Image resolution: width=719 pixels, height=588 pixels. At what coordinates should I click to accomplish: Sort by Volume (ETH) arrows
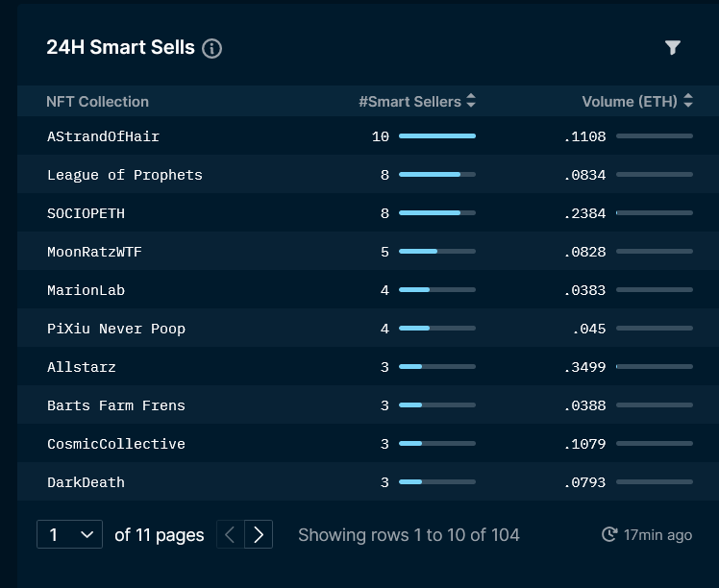pyautogui.click(x=688, y=100)
